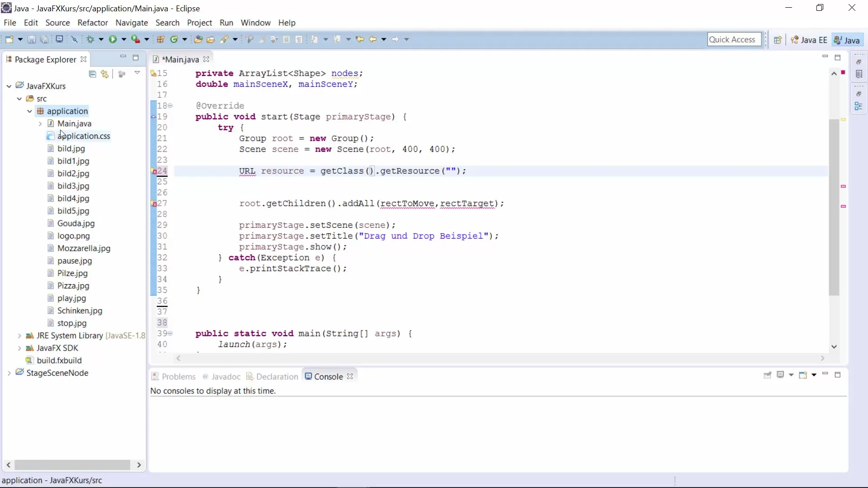Image resolution: width=868 pixels, height=488 pixels.
Task: Navigate Forward with the right arrow
Action: pos(396,39)
